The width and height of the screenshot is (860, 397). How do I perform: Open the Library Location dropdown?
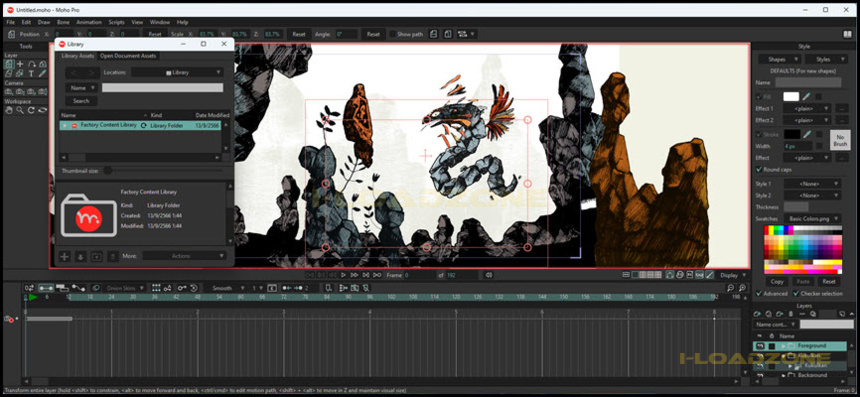click(177, 72)
